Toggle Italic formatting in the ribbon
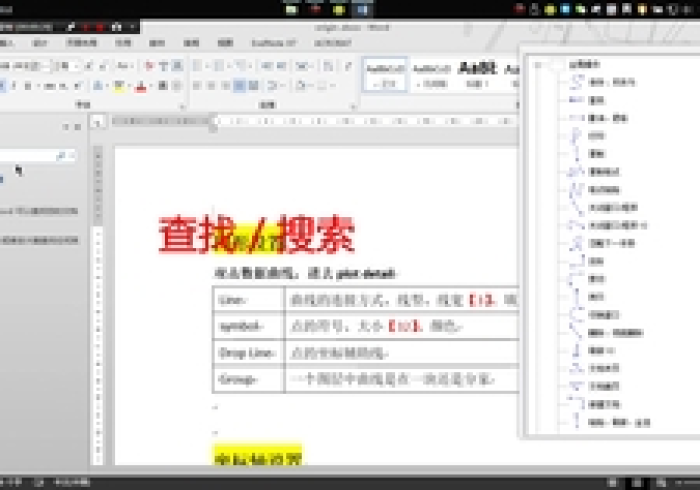700x490 pixels. 14,85
